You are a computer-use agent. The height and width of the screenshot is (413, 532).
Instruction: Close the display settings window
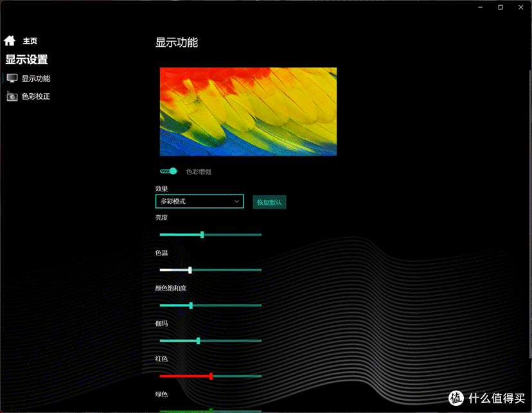point(521,7)
